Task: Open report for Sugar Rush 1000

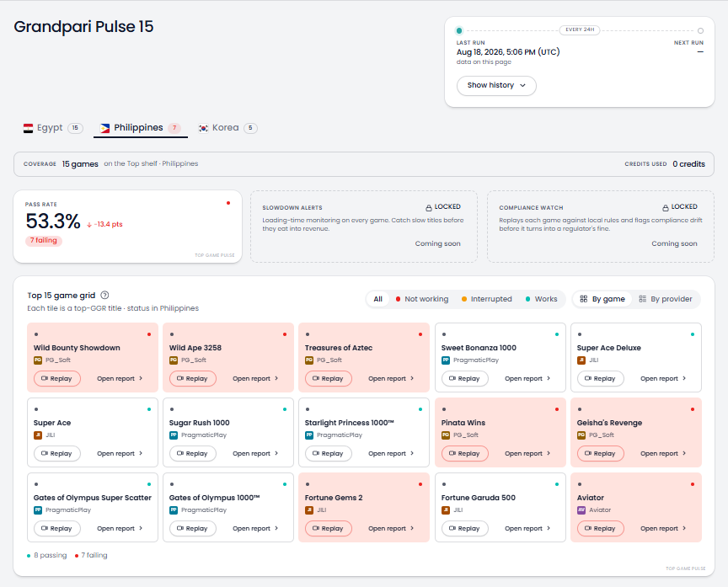Action: pos(255,453)
